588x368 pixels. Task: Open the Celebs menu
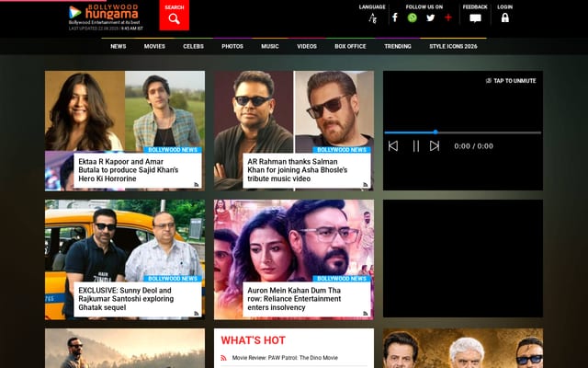[194, 47]
